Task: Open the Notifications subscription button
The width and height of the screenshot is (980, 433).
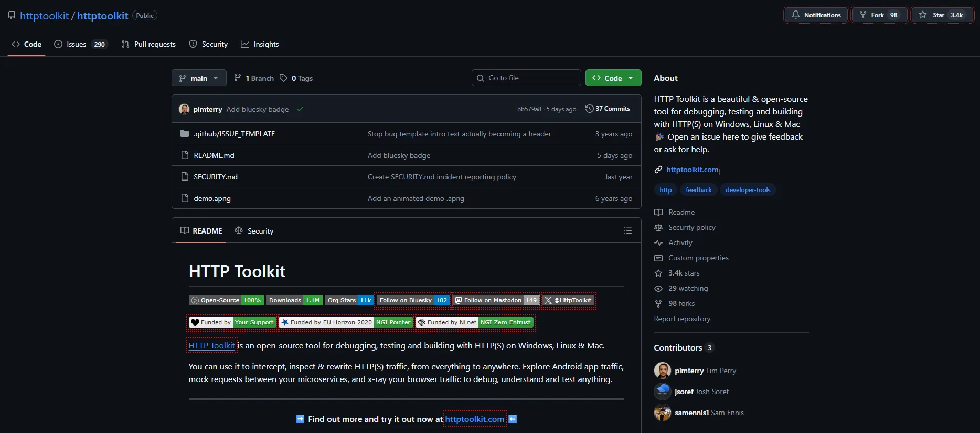Action: [816, 15]
